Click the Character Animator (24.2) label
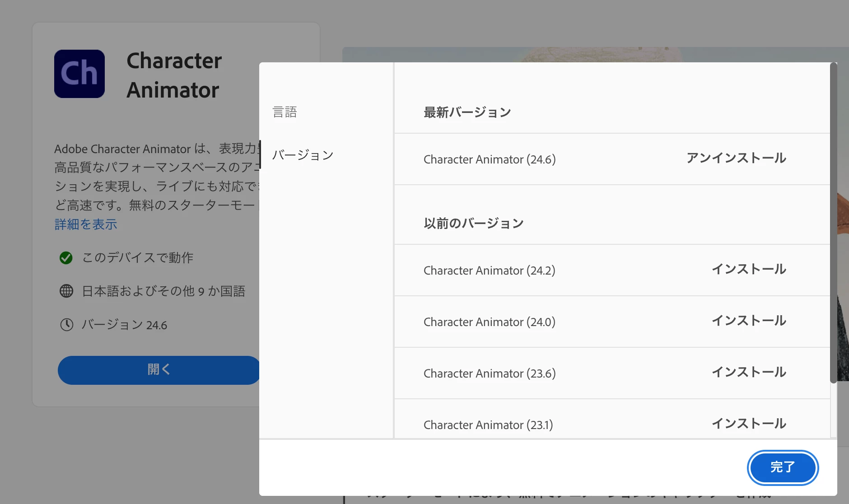 tap(490, 271)
